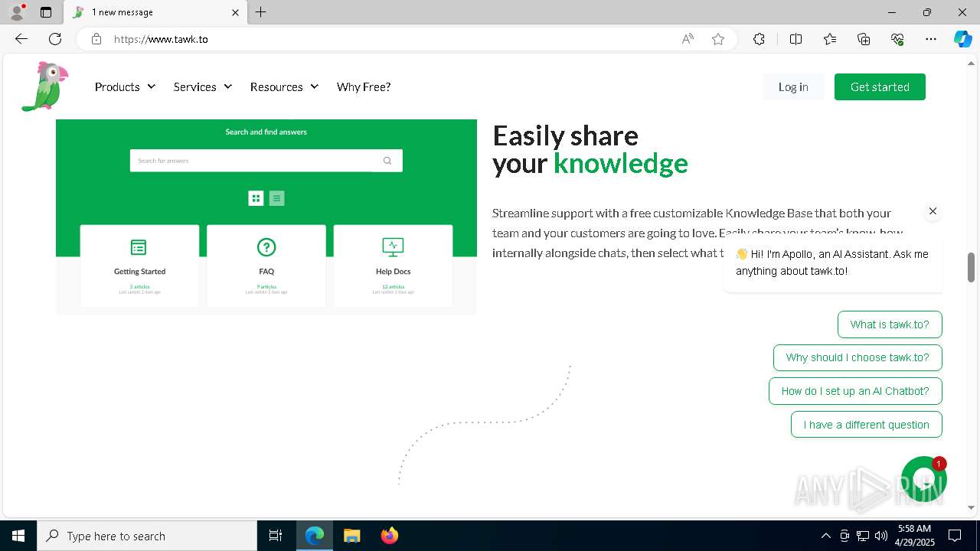View site information lock icon
Image resolution: width=980 pixels, height=551 pixels.
point(96,39)
